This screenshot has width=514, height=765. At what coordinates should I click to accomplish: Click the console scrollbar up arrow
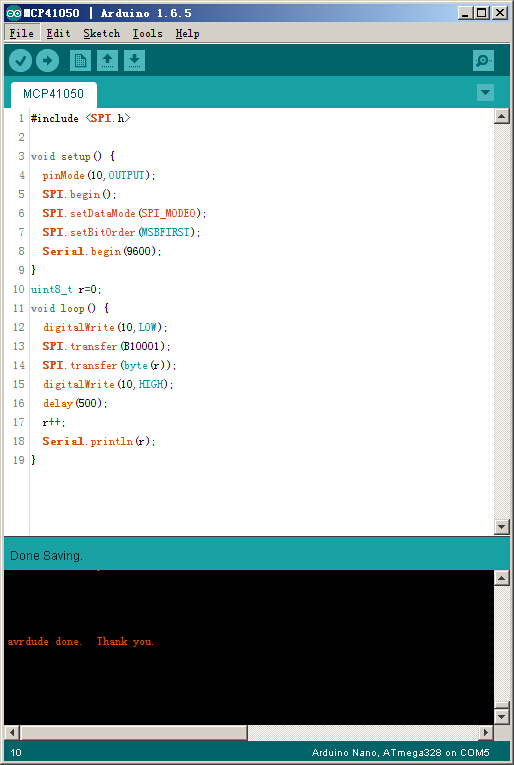click(x=502, y=578)
